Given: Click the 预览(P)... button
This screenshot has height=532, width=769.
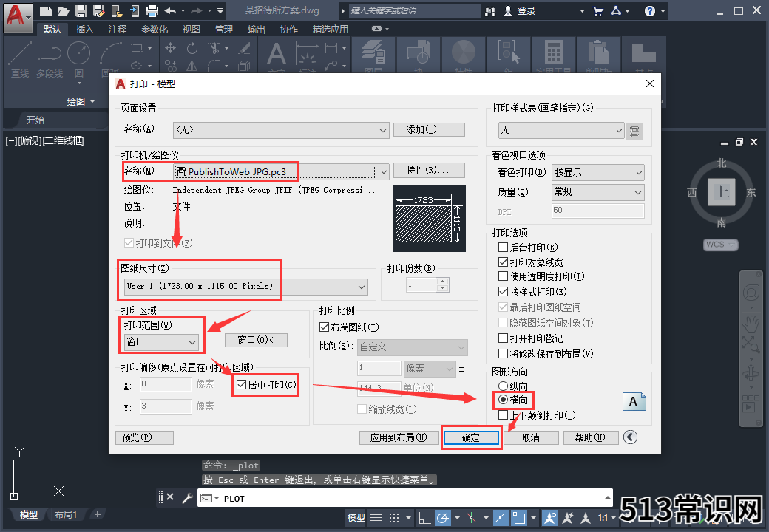Looking at the screenshot, I should (x=144, y=437).
